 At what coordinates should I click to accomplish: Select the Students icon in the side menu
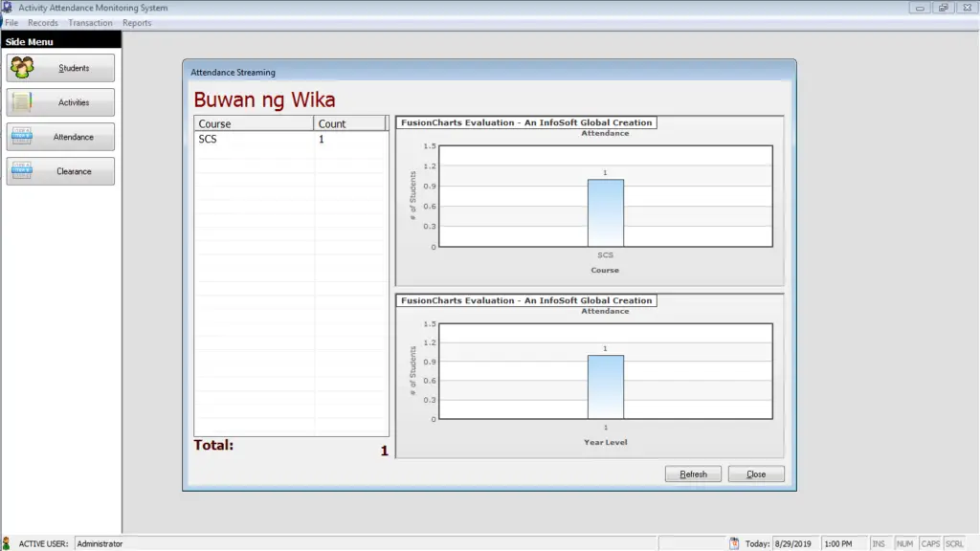tap(23, 68)
